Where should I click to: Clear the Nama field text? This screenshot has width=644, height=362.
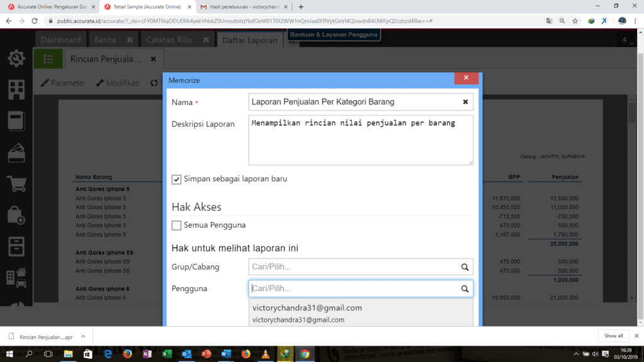[465, 102]
